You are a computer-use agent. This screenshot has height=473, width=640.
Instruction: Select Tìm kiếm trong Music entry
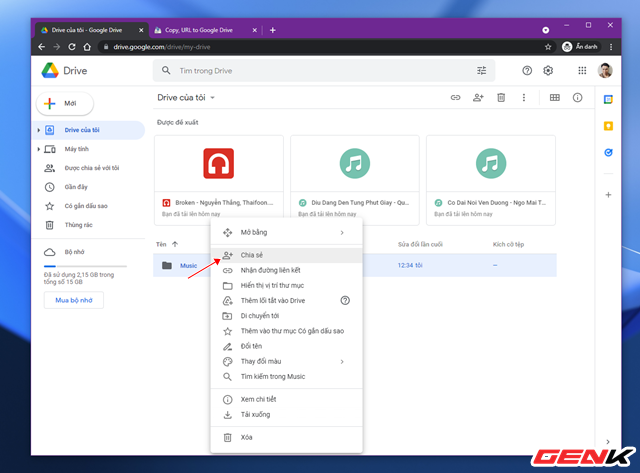(x=286, y=377)
